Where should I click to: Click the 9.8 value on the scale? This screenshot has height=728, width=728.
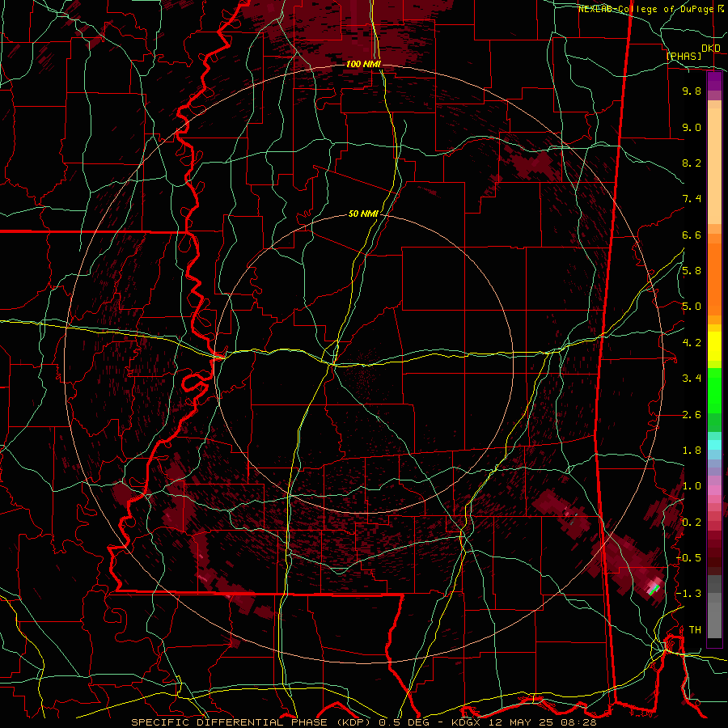692,91
